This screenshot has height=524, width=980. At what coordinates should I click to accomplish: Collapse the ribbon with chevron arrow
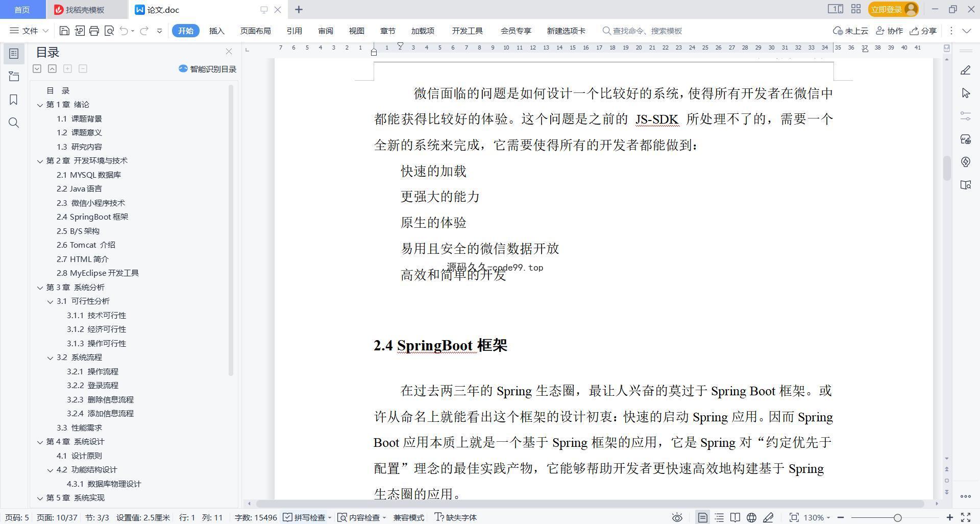[x=967, y=31]
